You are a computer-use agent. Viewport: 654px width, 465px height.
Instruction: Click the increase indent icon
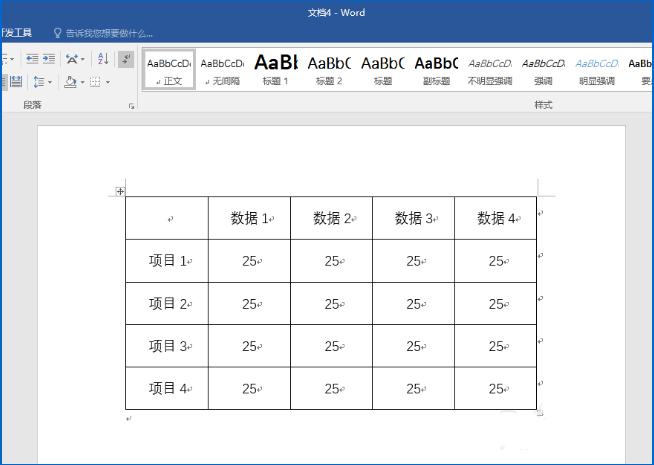tap(49, 59)
